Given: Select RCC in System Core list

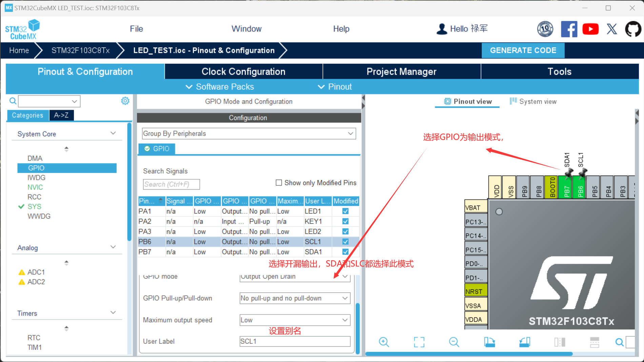Looking at the screenshot, I should (34, 197).
